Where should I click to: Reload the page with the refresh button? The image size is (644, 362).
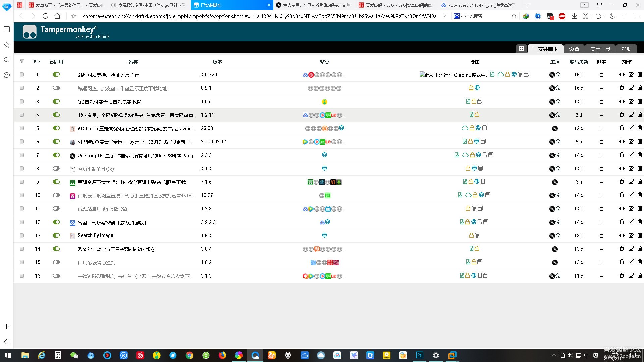pyautogui.click(x=45, y=15)
